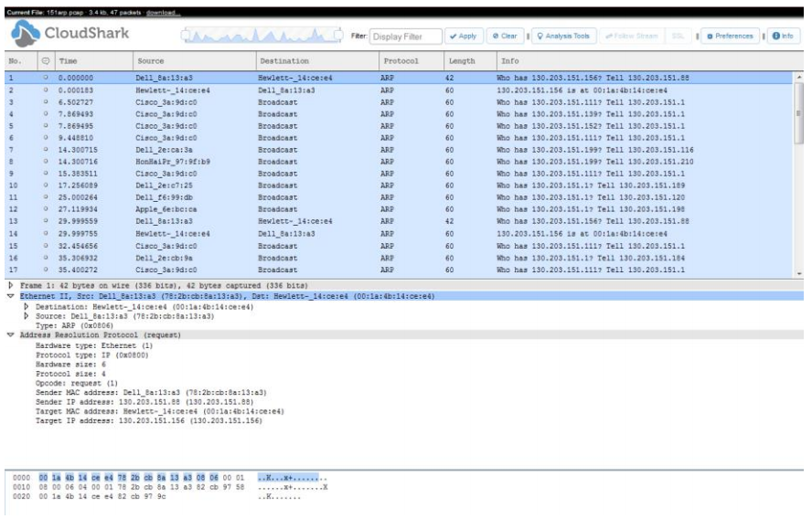The image size is (812, 519).
Task: Click comment marker of packet 14
Action: point(46,233)
